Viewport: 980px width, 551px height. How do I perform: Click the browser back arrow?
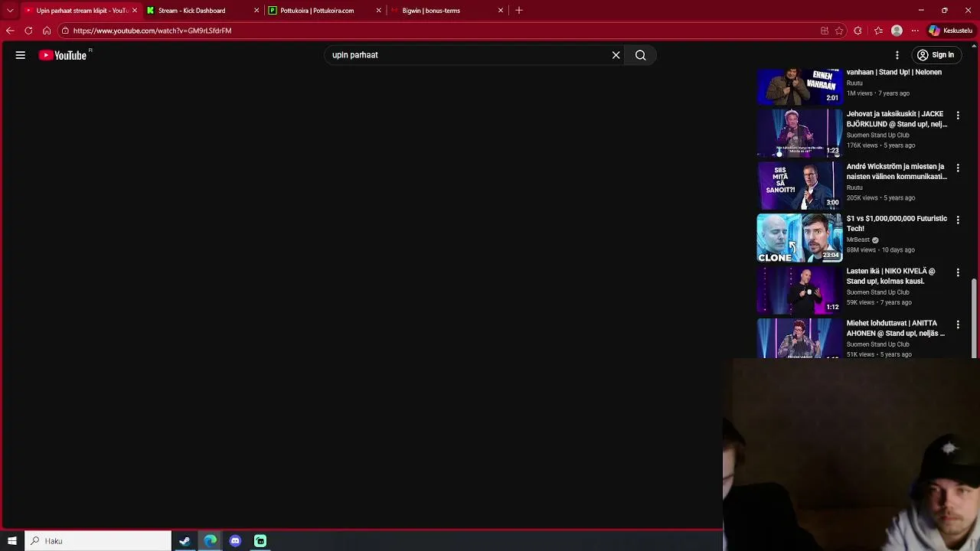[10, 31]
